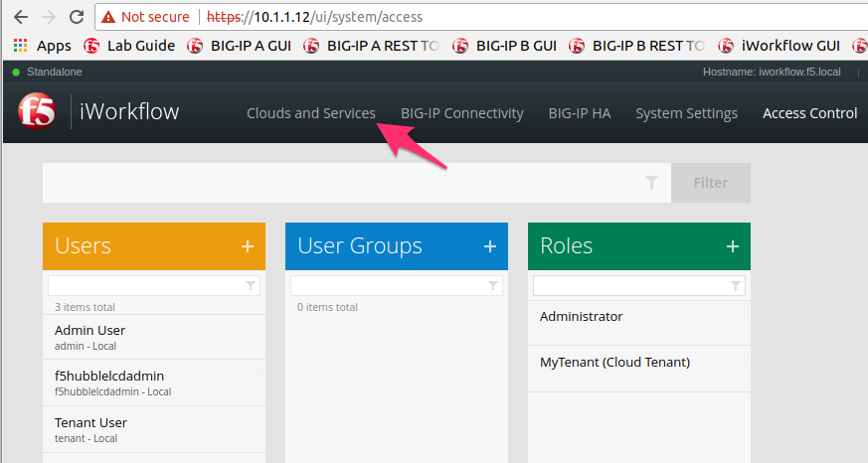Open Clouds and Services menu
The width and height of the screenshot is (868, 463).
[311, 113]
